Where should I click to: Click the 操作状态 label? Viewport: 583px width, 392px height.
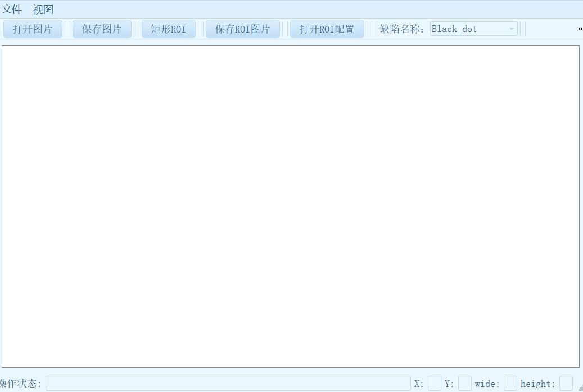click(x=20, y=384)
